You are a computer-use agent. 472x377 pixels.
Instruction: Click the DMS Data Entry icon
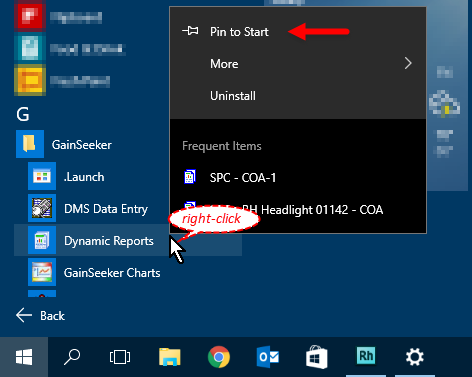[x=42, y=208]
